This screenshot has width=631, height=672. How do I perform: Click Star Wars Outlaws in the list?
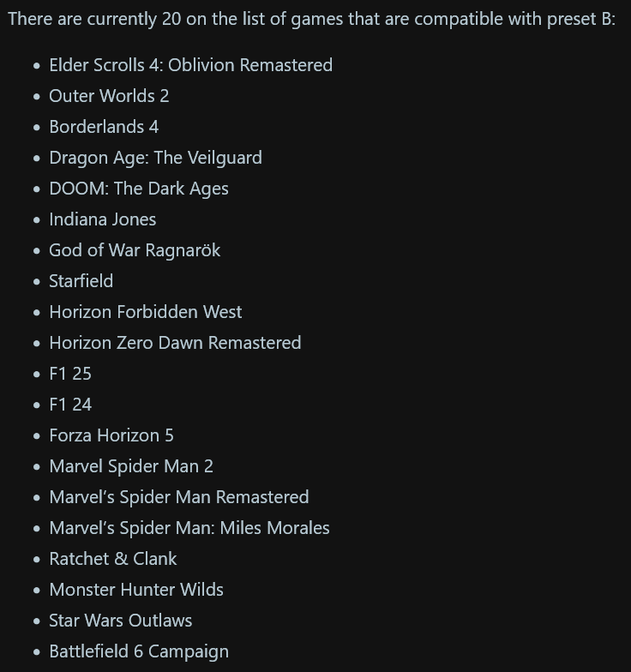click(121, 621)
